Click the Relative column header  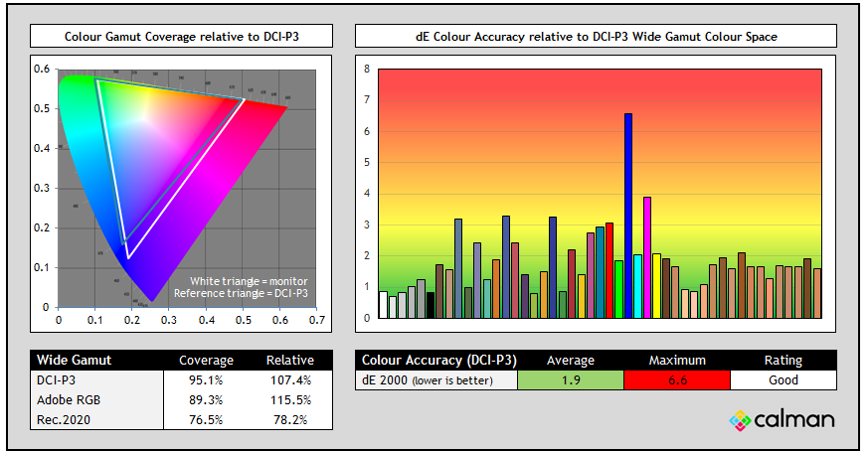click(x=289, y=360)
